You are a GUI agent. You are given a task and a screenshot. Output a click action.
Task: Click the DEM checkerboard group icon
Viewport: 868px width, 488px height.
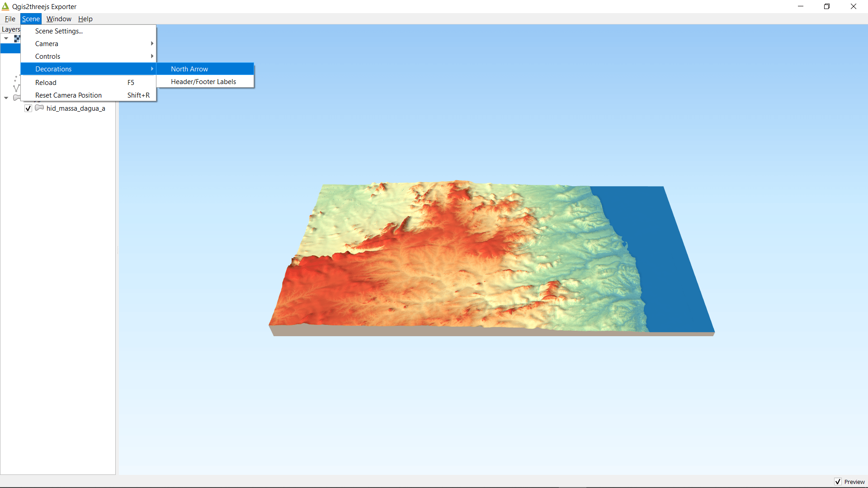click(x=17, y=39)
